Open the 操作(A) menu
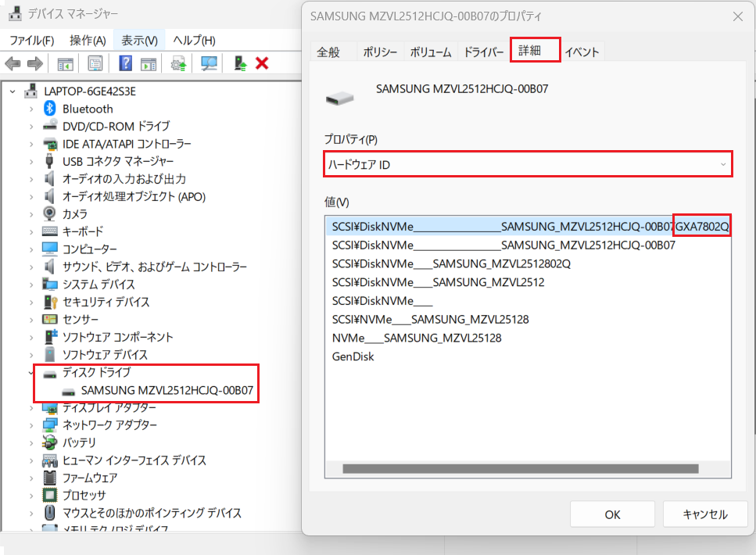Screen dimensions: 756x555 coord(88,41)
